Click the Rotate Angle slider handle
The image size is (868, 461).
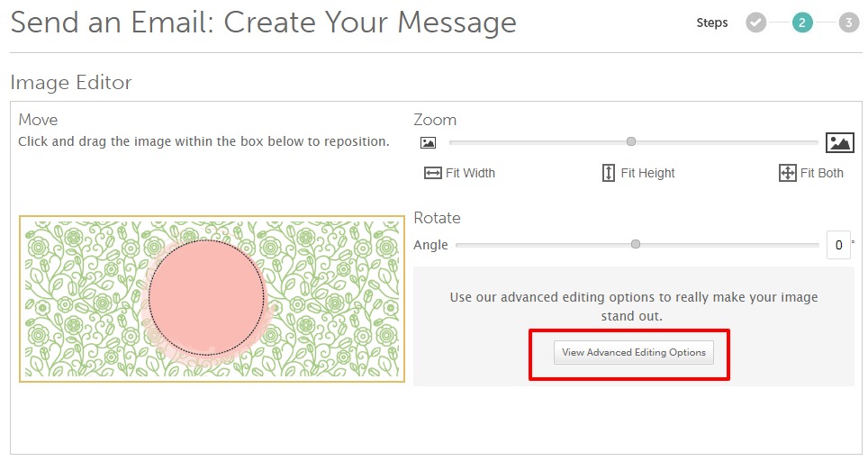point(636,244)
